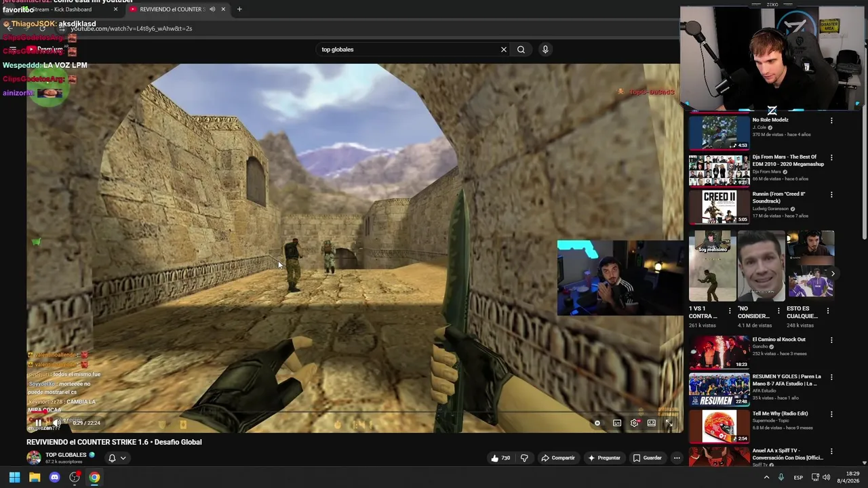Open options for No Role Modelz video
The image size is (868, 488).
831,121
